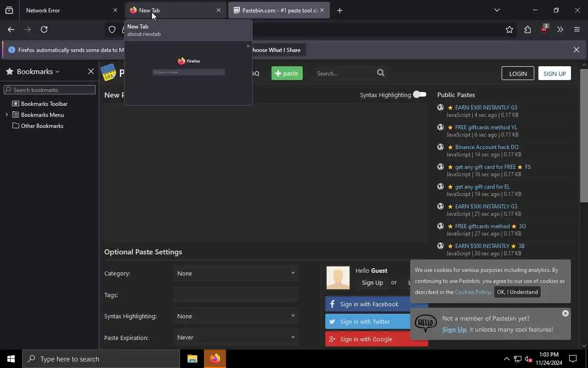This screenshot has width=588, height=368.
Task: Click the page vertical scrollbar
Action: point(584,135)
